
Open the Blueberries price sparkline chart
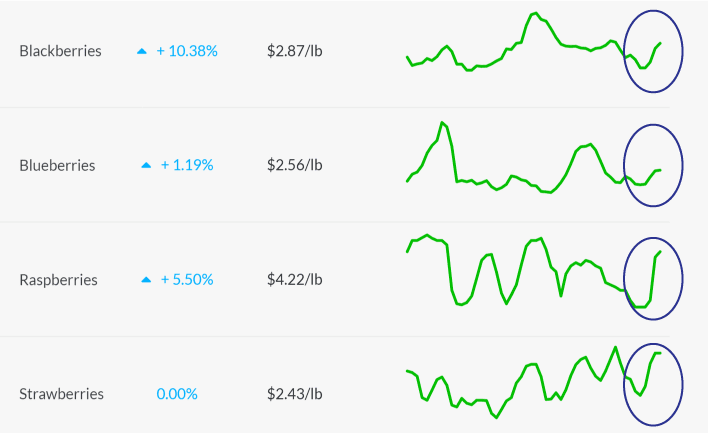[x=534, y=158]
